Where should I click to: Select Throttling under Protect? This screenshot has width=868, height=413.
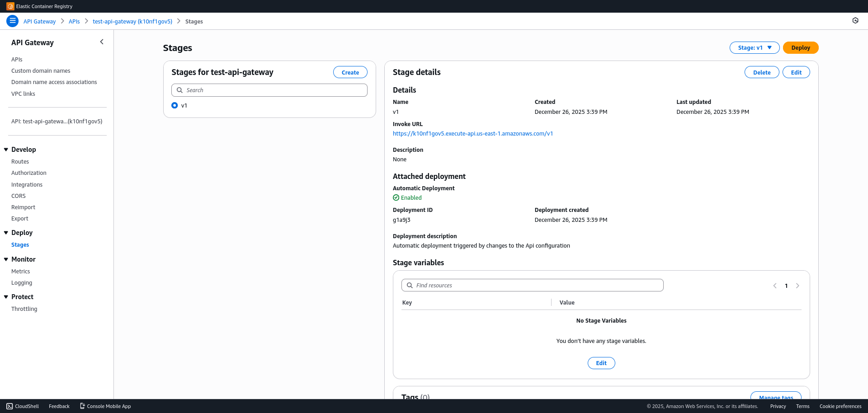(x=24, y=309)
